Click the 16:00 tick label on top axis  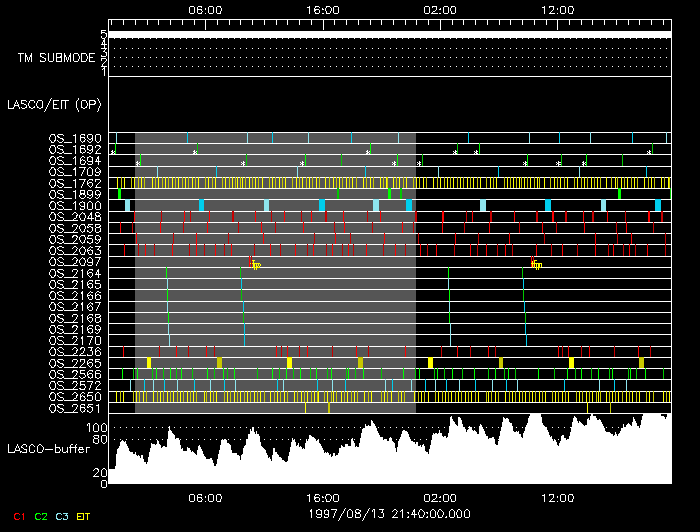point(323,8)
